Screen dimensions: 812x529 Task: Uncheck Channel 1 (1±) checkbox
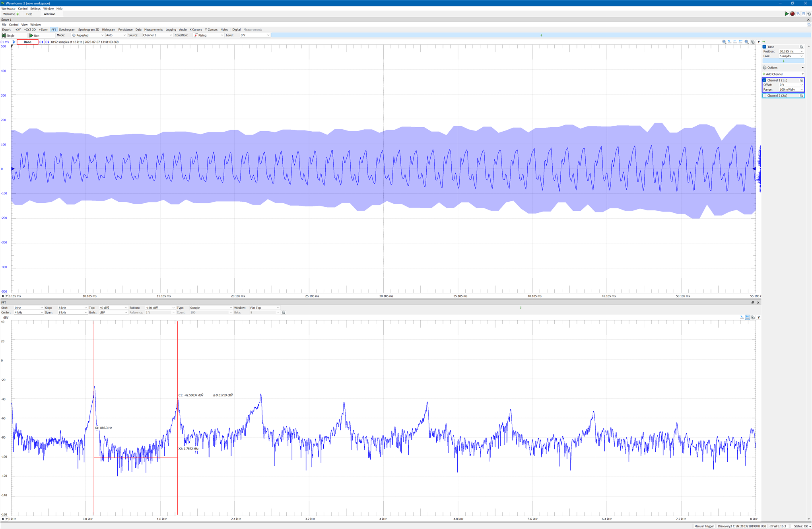(x=764, y=80)
